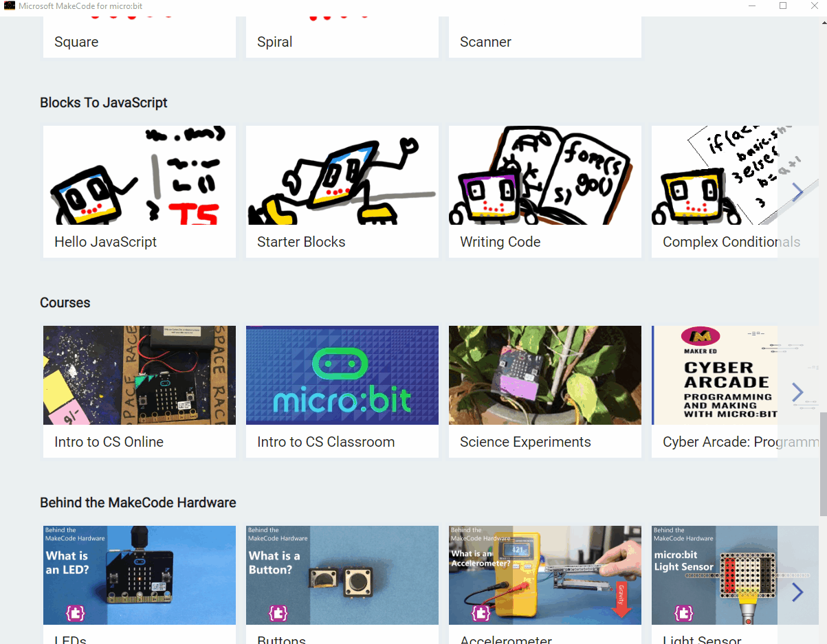The image size is (827, 644).
Task: Click the Spiral tutorial label
Action: click(x=275, y=42)
